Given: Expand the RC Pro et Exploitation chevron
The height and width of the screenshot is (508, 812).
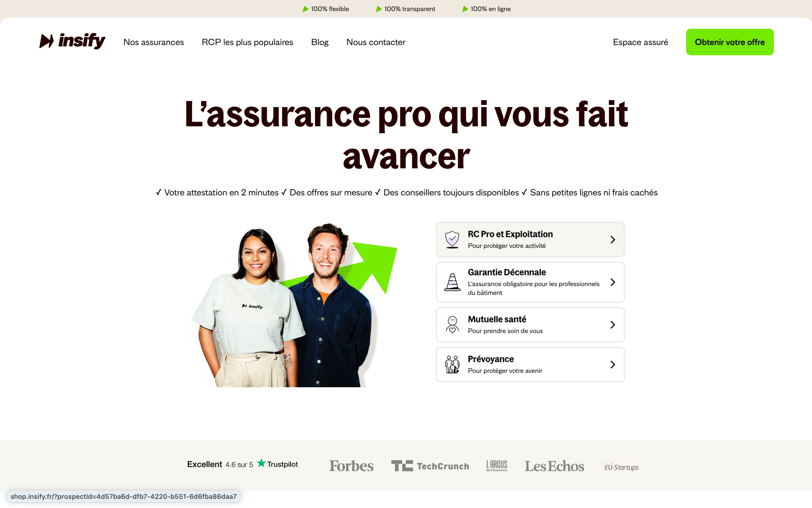Looking at the screenshot, I should (613, 240).
